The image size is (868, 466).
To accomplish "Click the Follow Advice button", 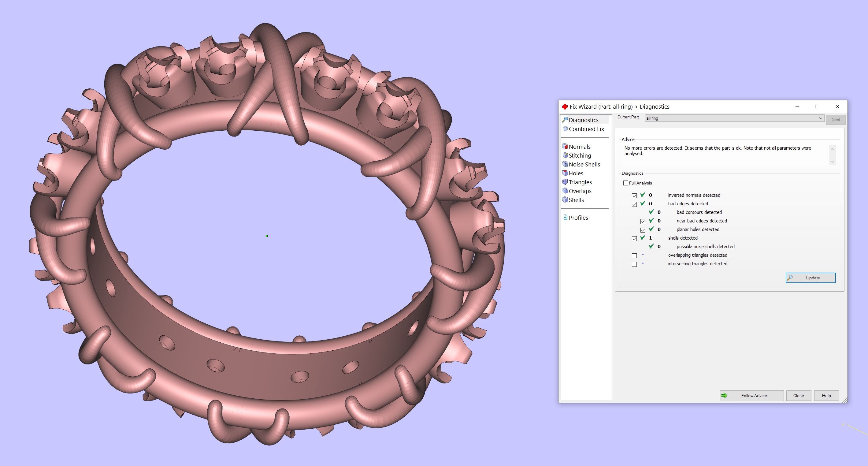I will pos(751,396).
